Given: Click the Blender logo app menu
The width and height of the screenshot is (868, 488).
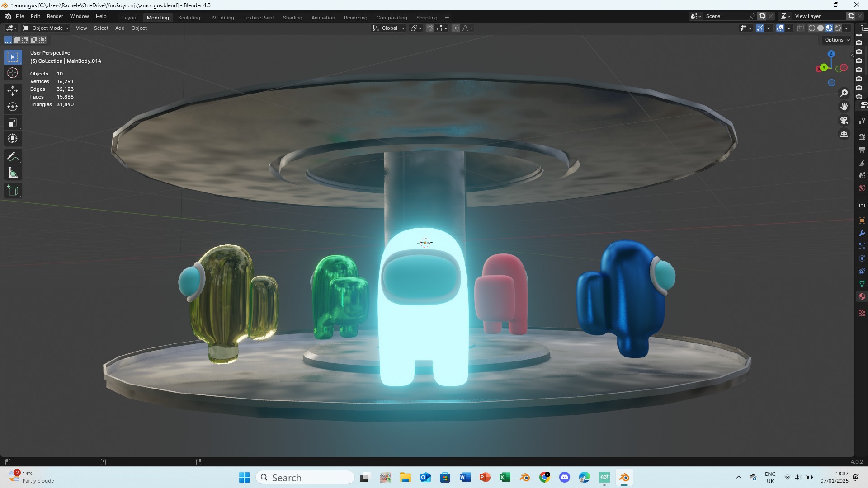Looking at the screenshot, I should [8, 16].
